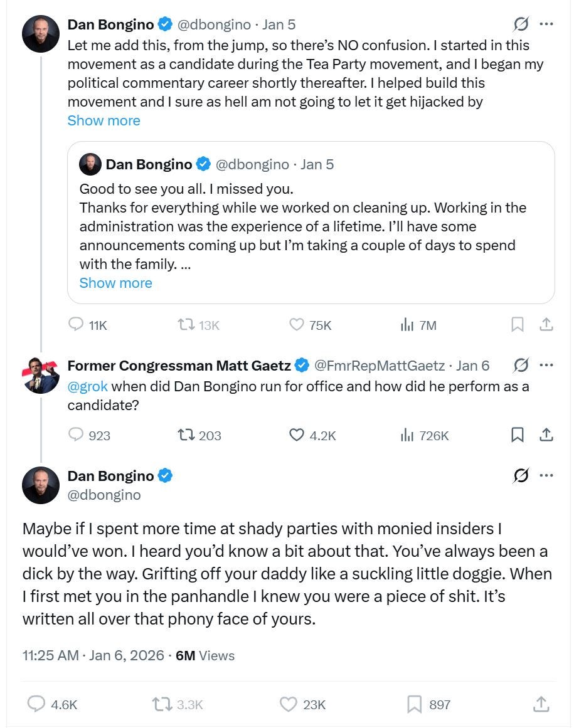Bookmark Dan Bongino's top post
This screenshot has height=728, width=574.
518,325
